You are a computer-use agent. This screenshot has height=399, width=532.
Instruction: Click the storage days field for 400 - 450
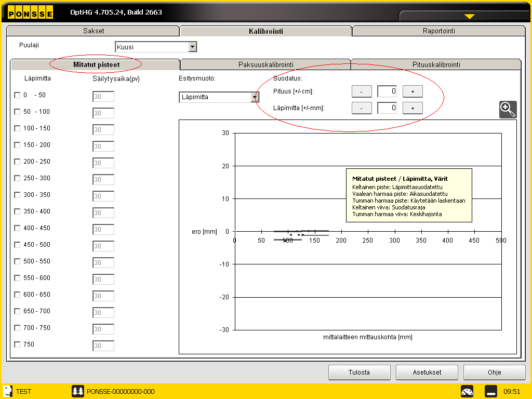tap(103, 229)
